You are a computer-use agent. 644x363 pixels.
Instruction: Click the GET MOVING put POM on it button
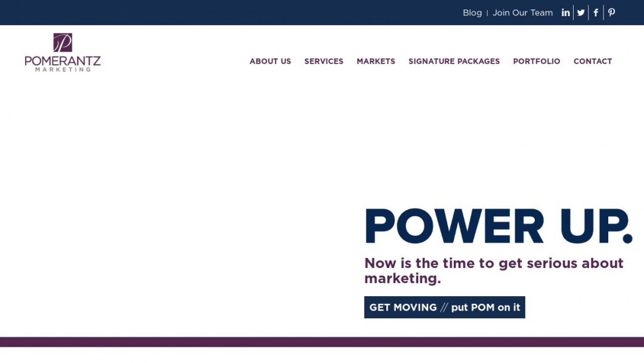tap(444, 307)
